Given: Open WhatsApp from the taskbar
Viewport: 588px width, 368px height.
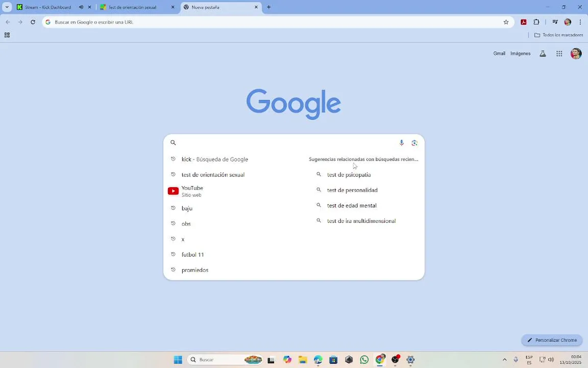Looking at the screenshot, I should 364,360.
